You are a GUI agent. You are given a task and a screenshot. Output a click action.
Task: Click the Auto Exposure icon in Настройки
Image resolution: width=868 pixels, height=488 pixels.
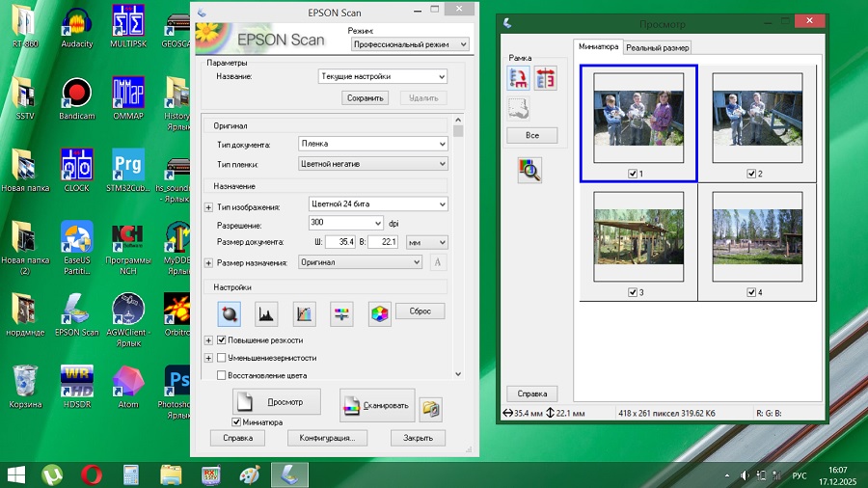click(x=230, y=312)
